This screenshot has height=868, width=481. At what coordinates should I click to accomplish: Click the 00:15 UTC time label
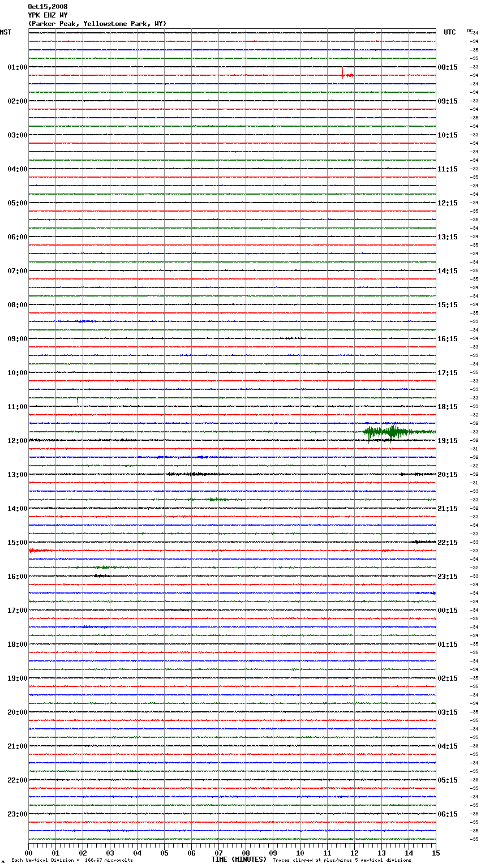[x=448, y=611]
